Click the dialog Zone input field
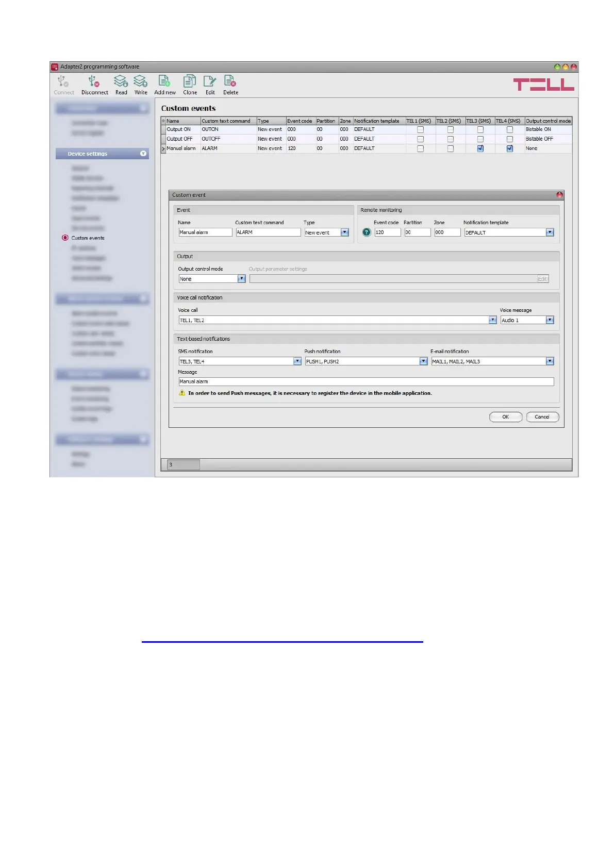This screenshot has width=614, height=868. (x=447, y=232)
